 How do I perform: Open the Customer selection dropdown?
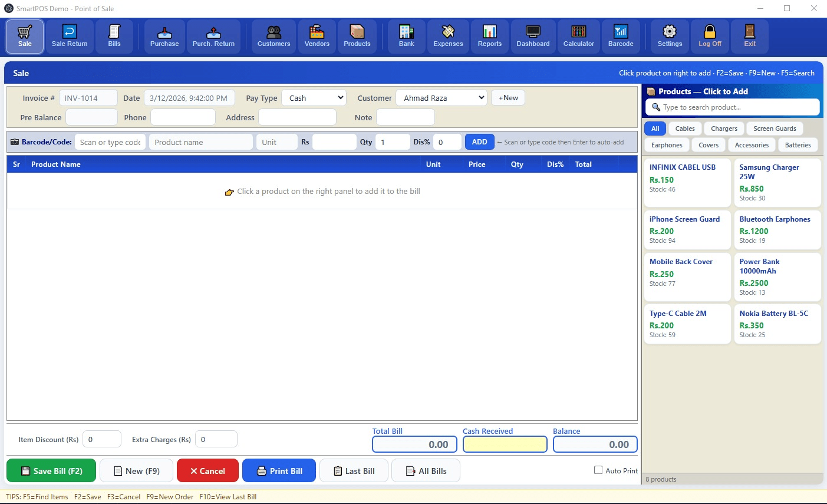click(x=441, y=97)
